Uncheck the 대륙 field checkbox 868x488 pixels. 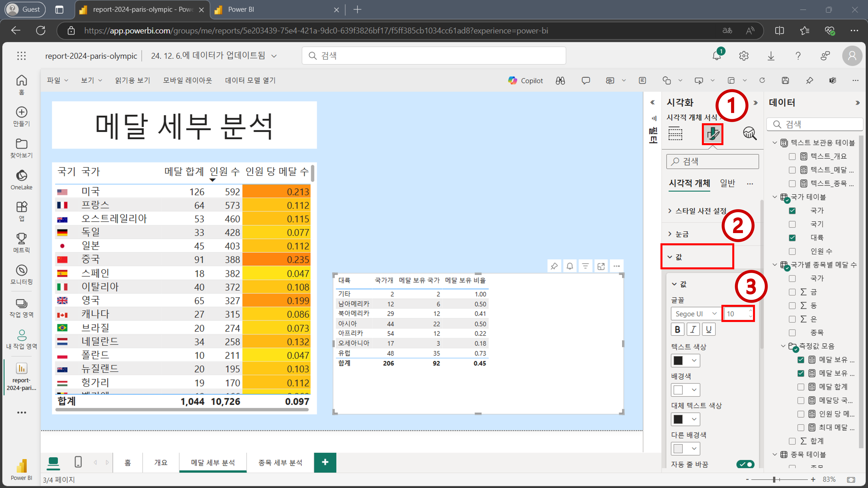click(792, 238)
